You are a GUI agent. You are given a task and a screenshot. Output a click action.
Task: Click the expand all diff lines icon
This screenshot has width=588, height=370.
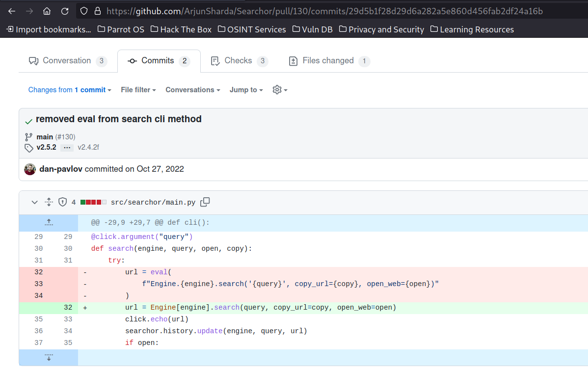point(49,202)
